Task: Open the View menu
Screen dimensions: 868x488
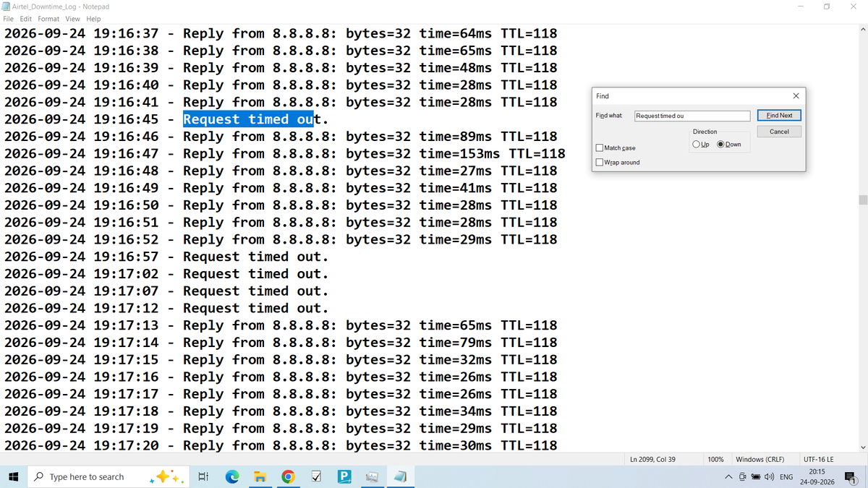Action: pyautogui.click(x=73, y=19)
